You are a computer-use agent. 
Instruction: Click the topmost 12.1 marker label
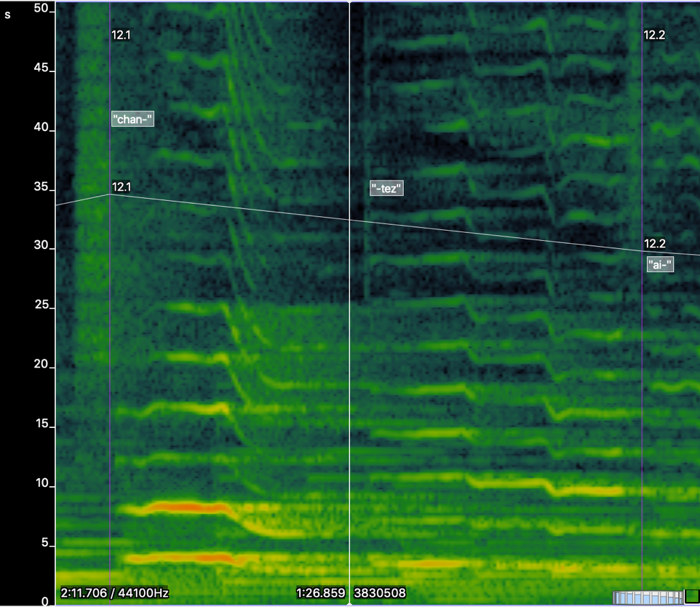pos(122,35)
